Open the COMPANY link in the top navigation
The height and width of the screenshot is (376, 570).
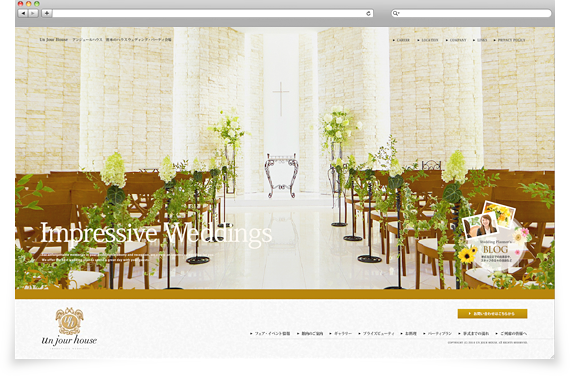tap(456, 40)
